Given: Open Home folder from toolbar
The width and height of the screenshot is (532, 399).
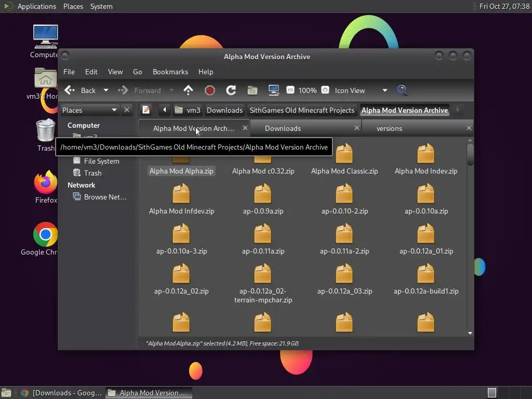Looking at the screenshot, I should [252, 90].
